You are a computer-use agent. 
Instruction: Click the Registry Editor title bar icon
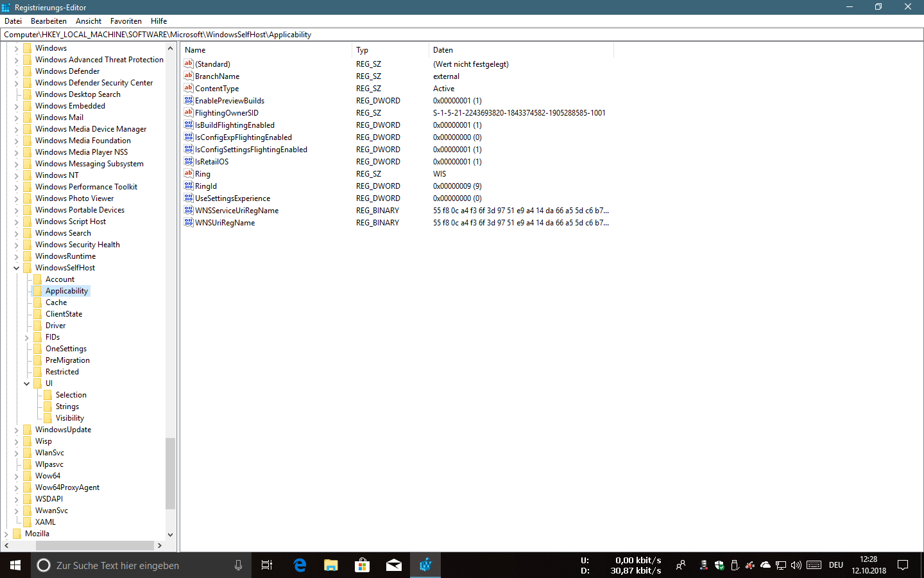pyautogui.click(x=6, y=7)
